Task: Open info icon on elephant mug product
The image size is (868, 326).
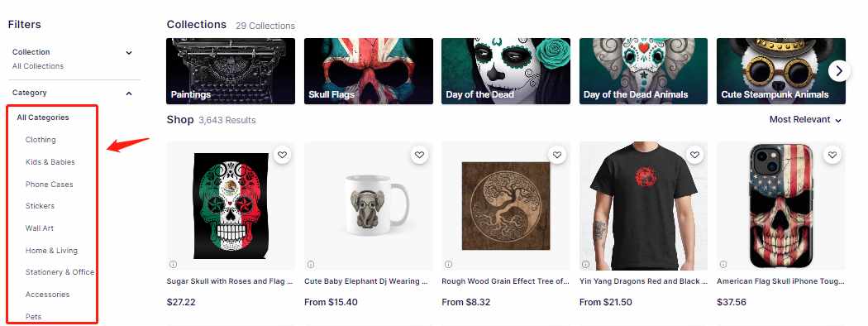Action: click(x=311, y=264)
